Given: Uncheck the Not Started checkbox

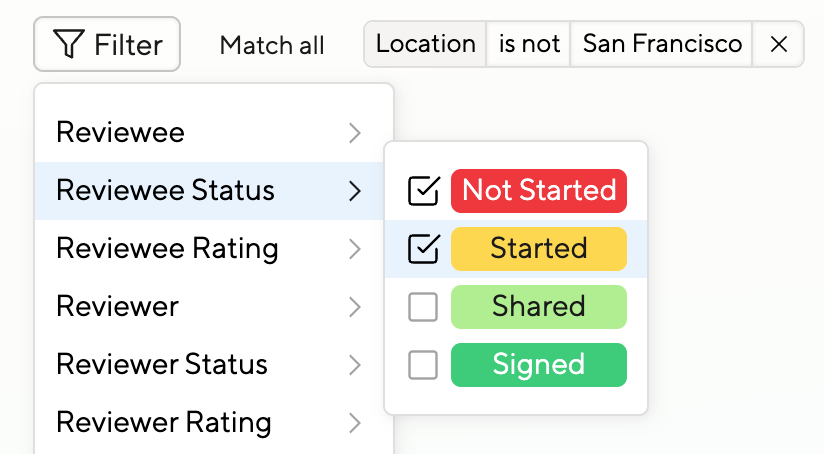Looking at the screenshot, I should point(424,191).
